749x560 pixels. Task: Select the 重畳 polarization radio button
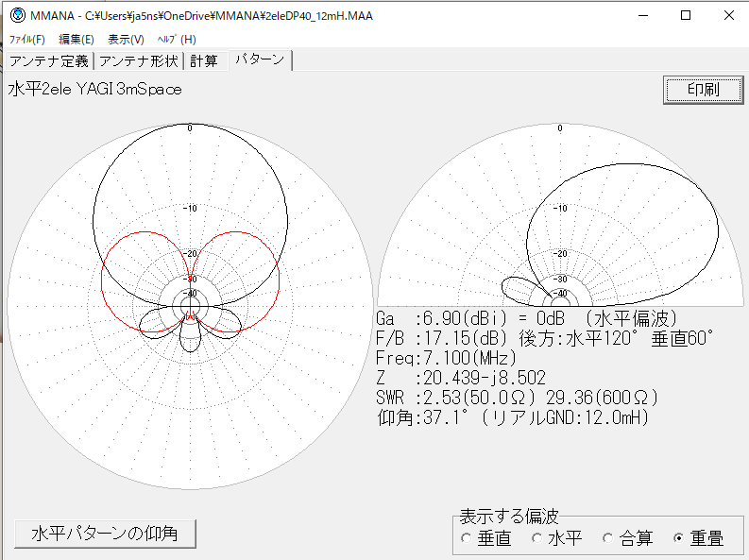point(698,538)
